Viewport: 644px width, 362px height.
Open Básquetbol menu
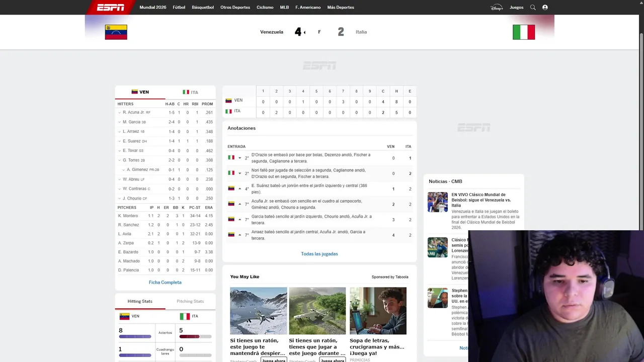[203, 8]
